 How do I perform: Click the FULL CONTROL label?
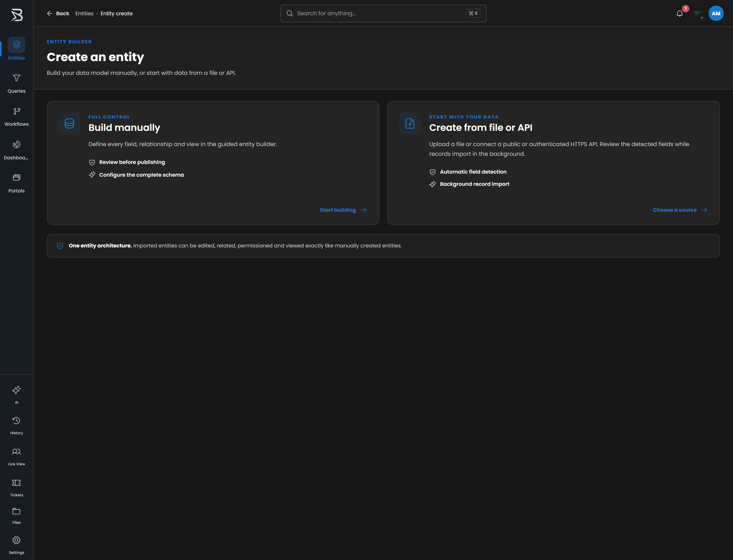[x=109, y=117]
